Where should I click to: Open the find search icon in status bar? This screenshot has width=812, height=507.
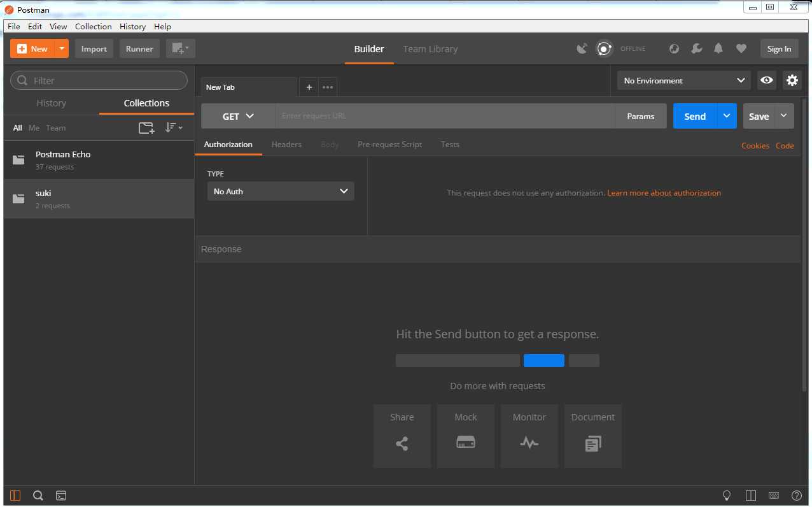click(x=38, y=496)
